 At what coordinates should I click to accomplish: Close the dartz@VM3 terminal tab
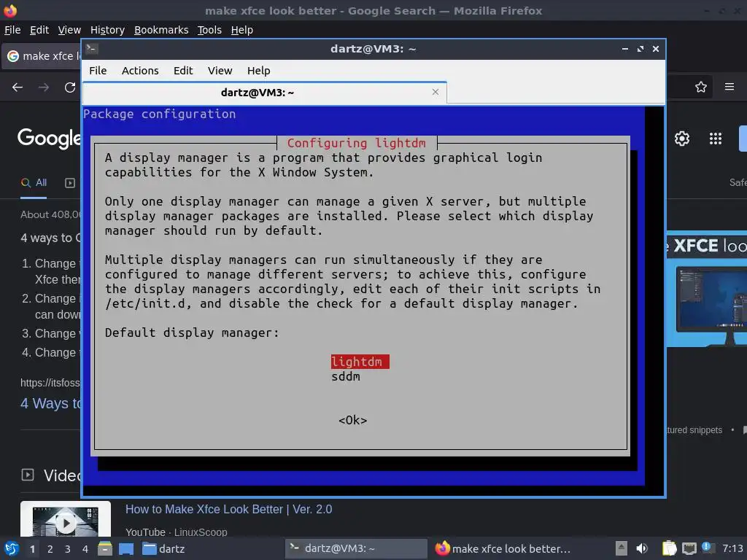tap(435, 92)
